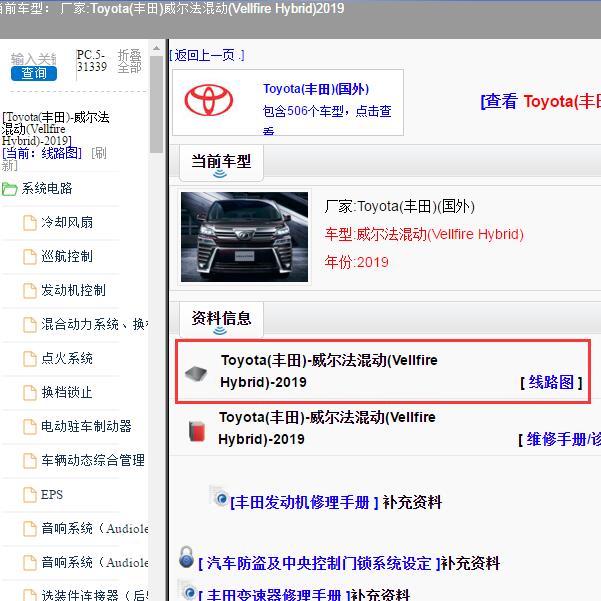Open the 换档锁止 tree item
The image size is (601, 601).
point(67,392)
